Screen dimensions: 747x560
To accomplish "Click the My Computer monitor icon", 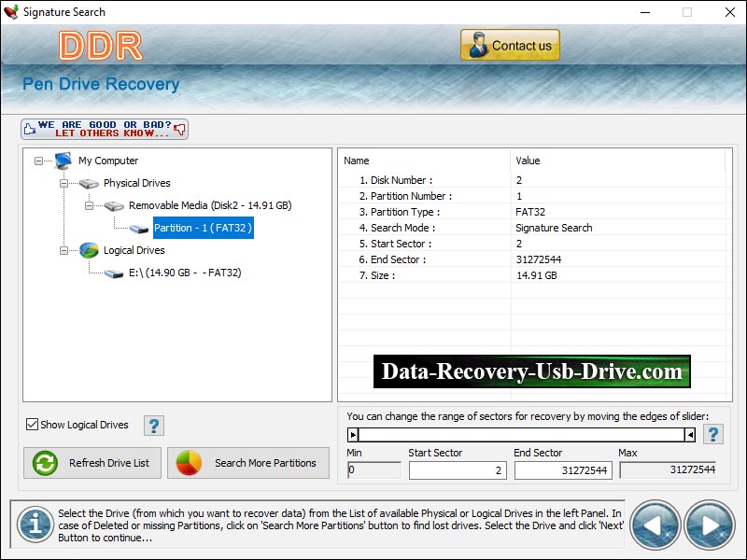I will coord(63,161).
